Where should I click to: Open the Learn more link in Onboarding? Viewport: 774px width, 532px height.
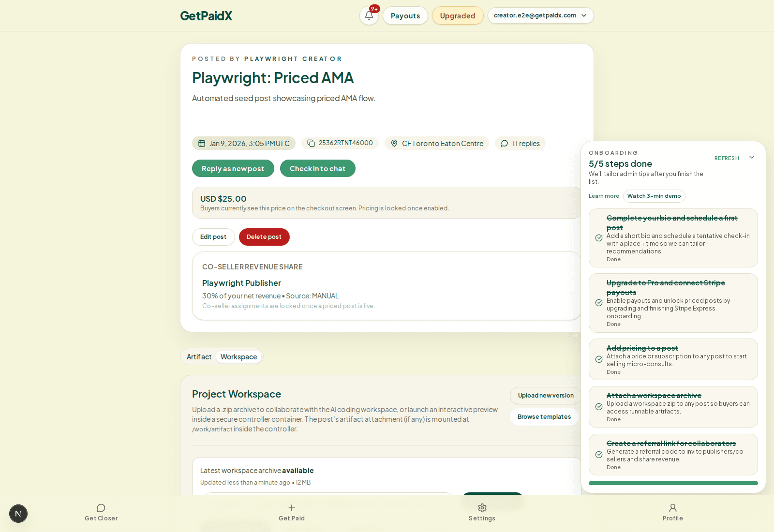click(604, 196)
